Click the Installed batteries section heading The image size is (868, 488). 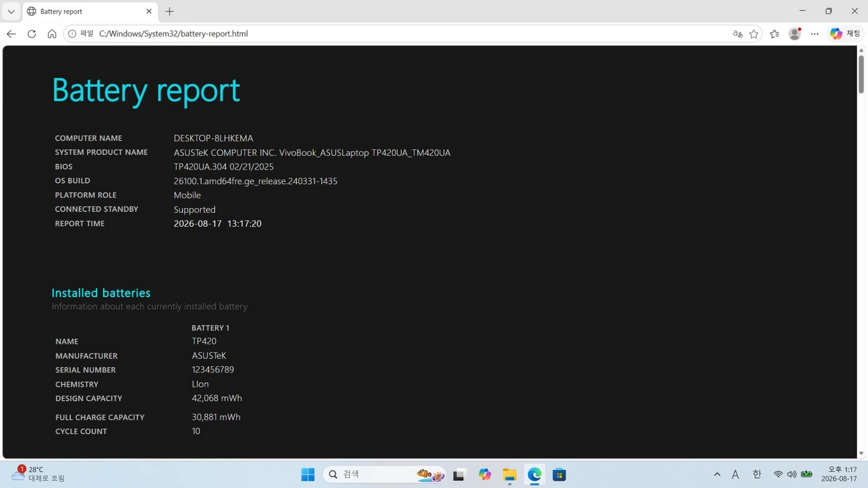pyautogui.click(x=101, y=293)
